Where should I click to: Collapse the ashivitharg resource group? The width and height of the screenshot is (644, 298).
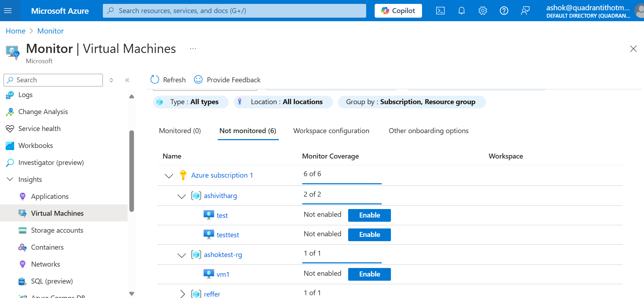182,196
